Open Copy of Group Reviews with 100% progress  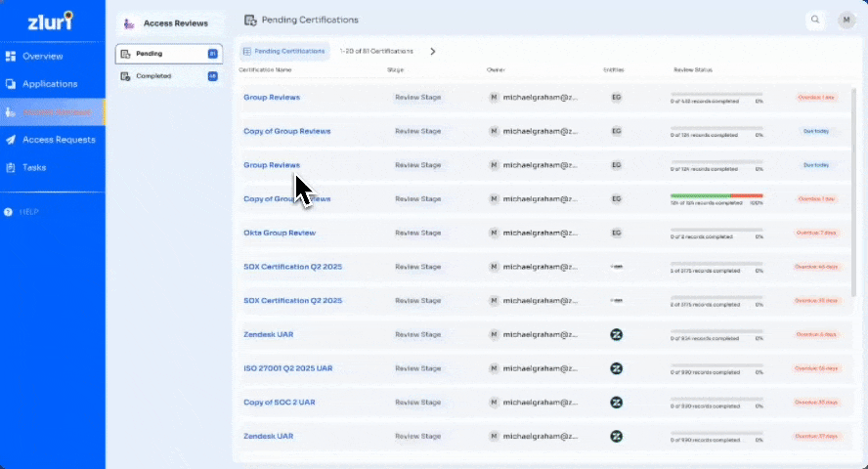tap(286, 199)
